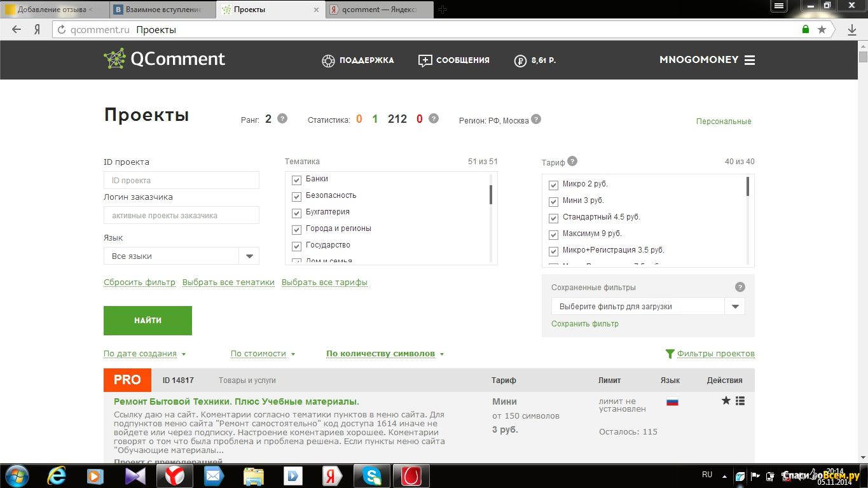The height and width of the screenshot is (488, 868).
Task: Click the browser back arrow
Action: (x=17, y=29)
